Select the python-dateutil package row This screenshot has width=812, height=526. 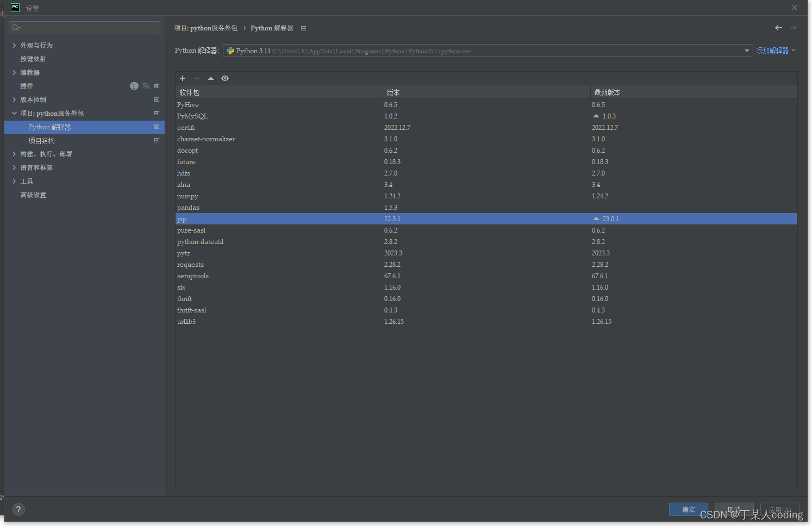click(x=486, y=241)
